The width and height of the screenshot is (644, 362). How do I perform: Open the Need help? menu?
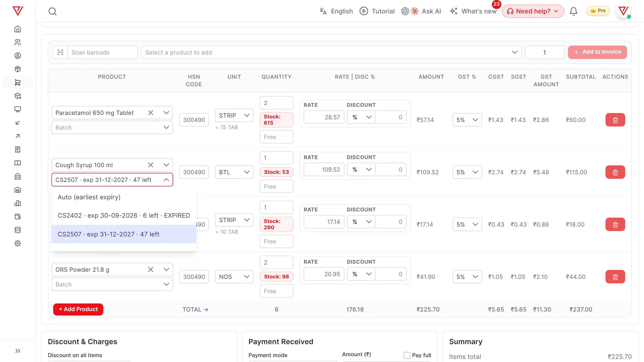(533, 11)
